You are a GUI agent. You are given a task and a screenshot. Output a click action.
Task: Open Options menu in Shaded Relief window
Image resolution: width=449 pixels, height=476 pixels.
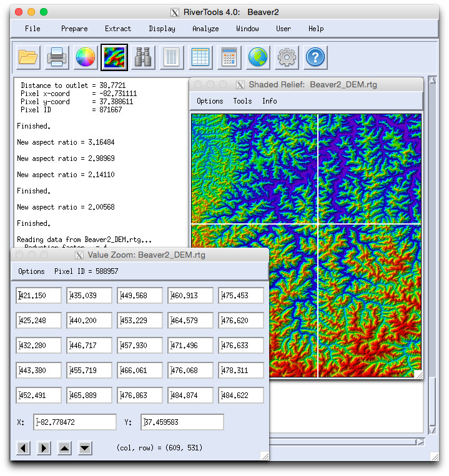[210, 101]
